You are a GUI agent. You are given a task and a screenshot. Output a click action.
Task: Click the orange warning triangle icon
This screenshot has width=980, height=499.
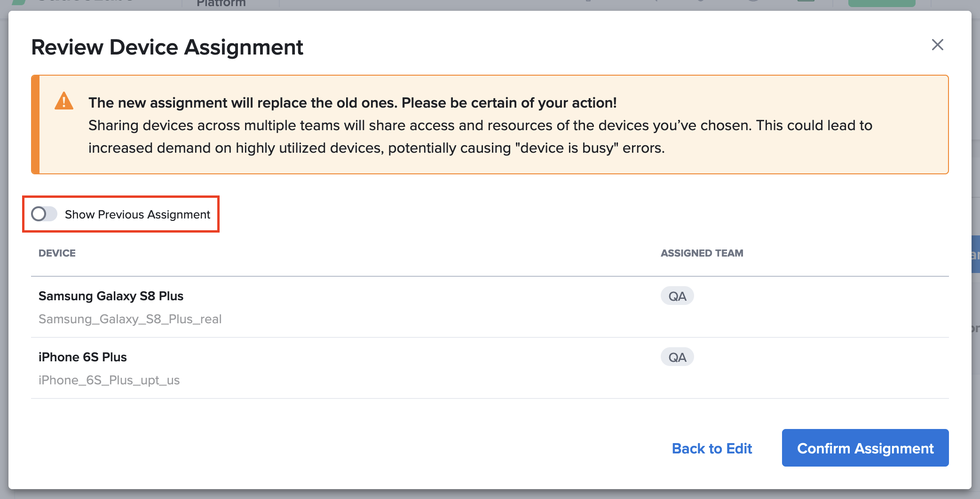[x=64, y=101]
